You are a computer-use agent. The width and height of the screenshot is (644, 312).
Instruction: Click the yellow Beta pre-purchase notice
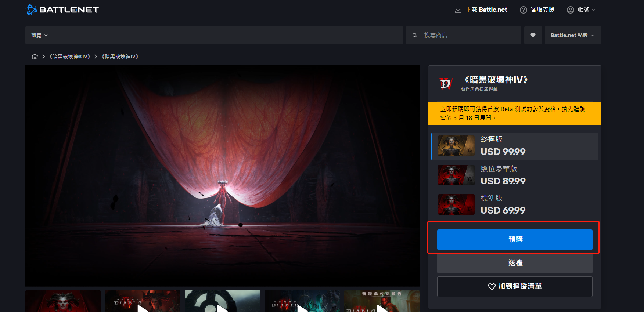click(x=515, y=113)
